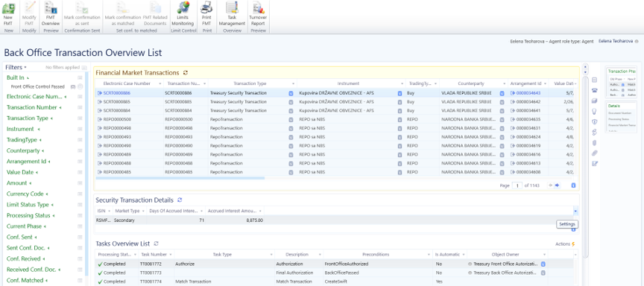
Task: Click the wallet icon in right sidebar
Action: [594, 101]
